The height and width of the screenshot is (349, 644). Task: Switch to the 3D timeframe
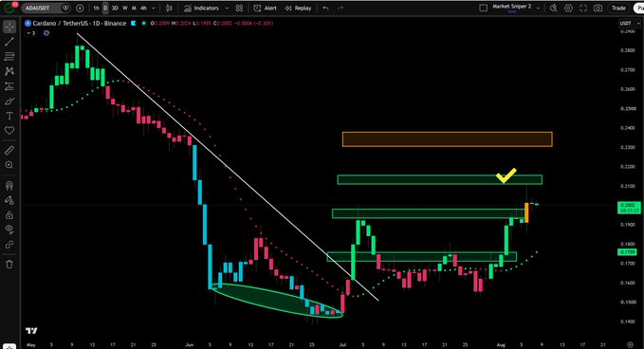115,8
